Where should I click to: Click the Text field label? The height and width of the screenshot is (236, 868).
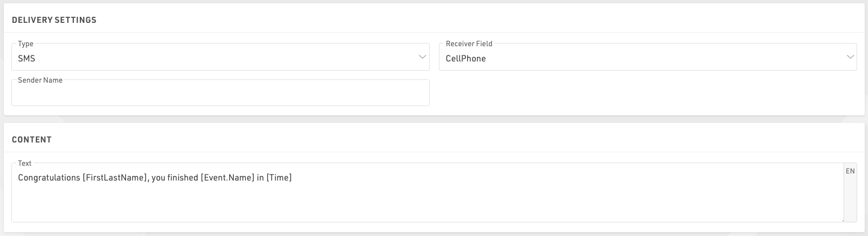pos(24,163)
